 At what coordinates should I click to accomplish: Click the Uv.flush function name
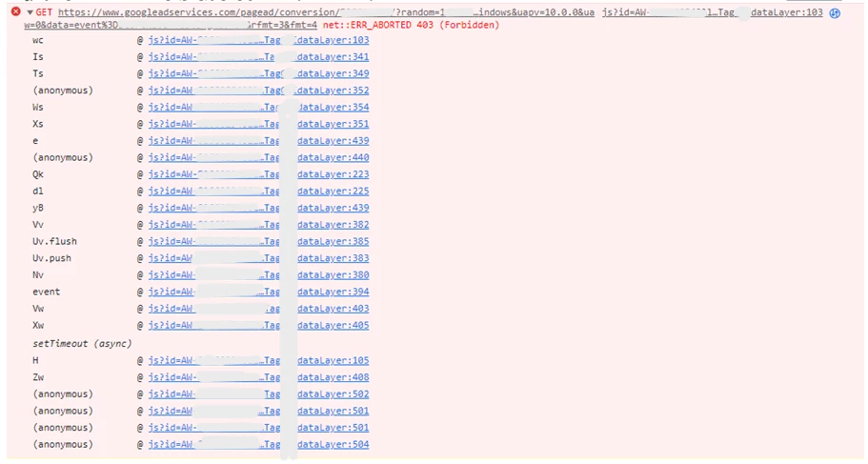(x=55, y=241)
